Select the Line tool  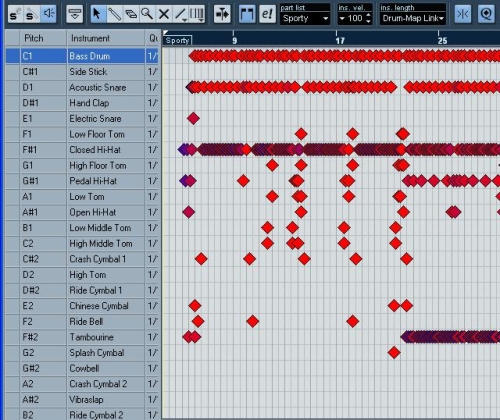pos(180,14)
